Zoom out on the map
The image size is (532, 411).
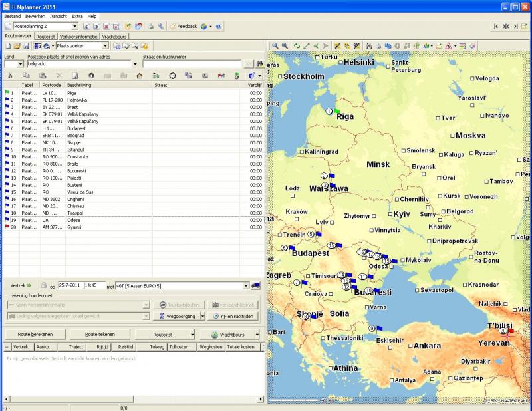[275, 46]
